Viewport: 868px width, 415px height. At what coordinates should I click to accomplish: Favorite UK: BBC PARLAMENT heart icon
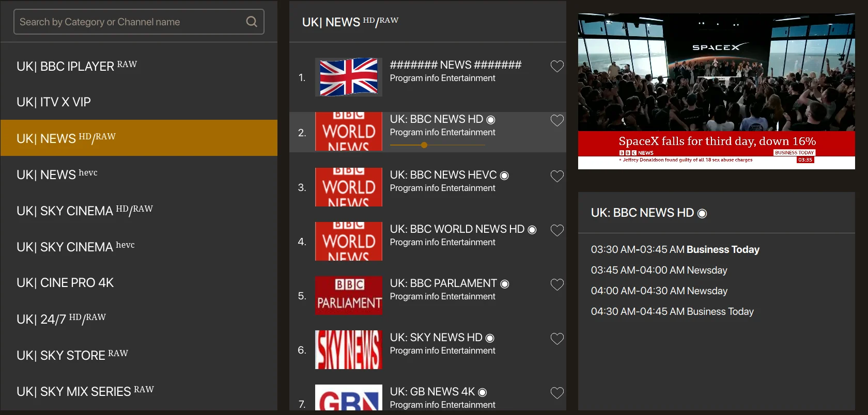click(x=557, y=284)
